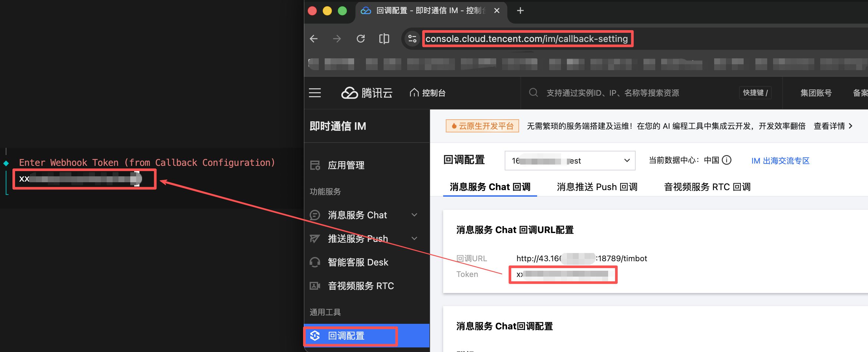This screenshot has height=352, width=868.
Task: Open a new browser tab with plus icon
Action: coord(520,11)
